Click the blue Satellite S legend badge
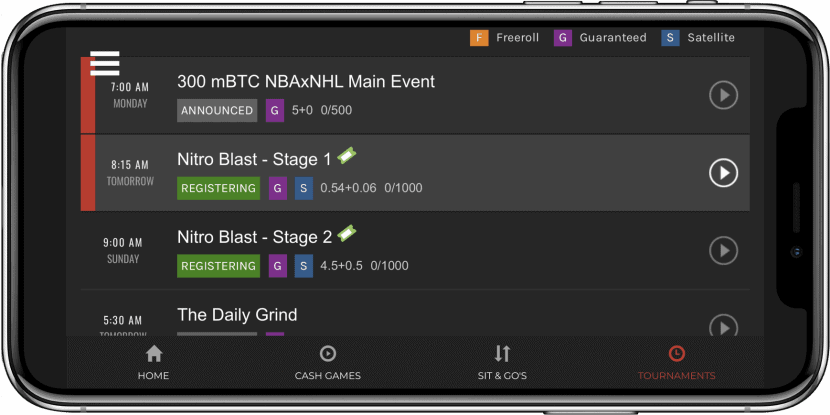Viewport: 830px width, 415px height. click(670, 38)
